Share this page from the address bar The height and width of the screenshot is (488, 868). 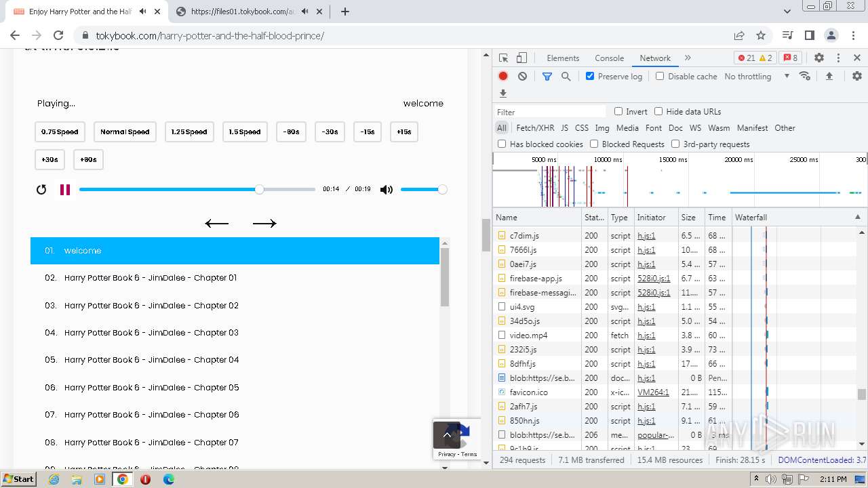pyautogui.click(x=739, y=35)
